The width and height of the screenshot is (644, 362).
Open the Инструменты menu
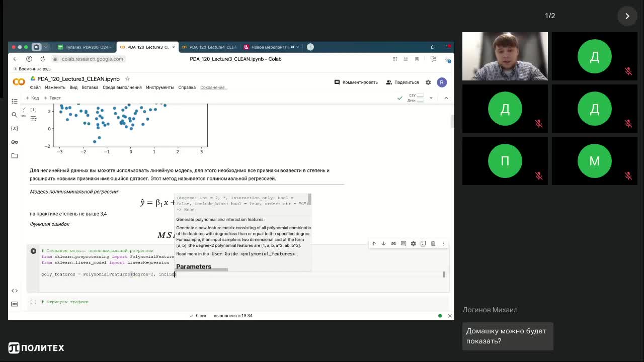[160, 87]
